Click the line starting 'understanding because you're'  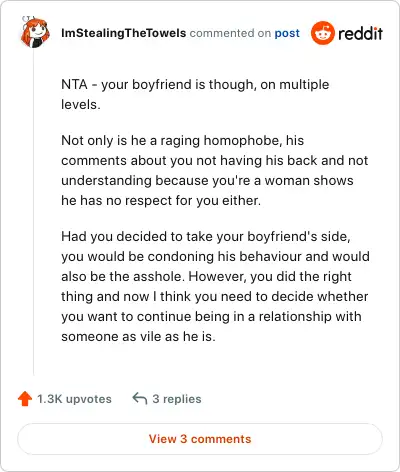(x=207, y=180)
